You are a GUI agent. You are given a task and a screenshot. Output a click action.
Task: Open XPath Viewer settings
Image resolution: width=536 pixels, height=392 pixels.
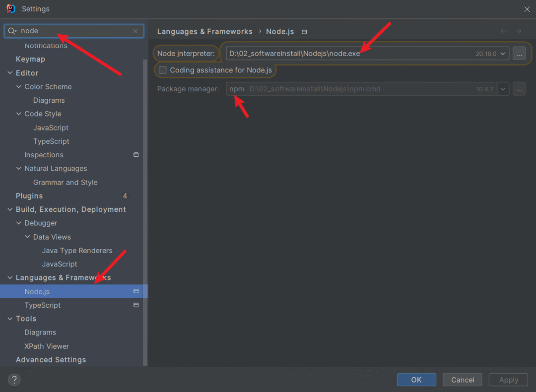click(47, 346)
